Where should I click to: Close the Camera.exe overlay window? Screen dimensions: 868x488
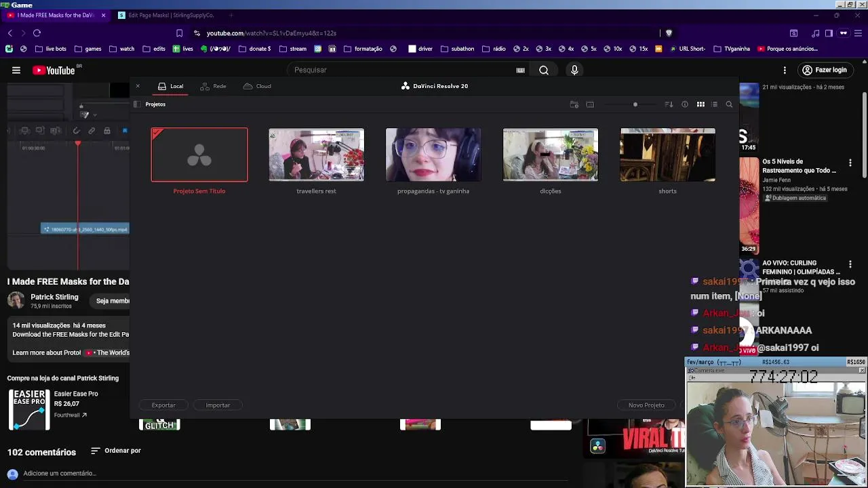[862, 371]
